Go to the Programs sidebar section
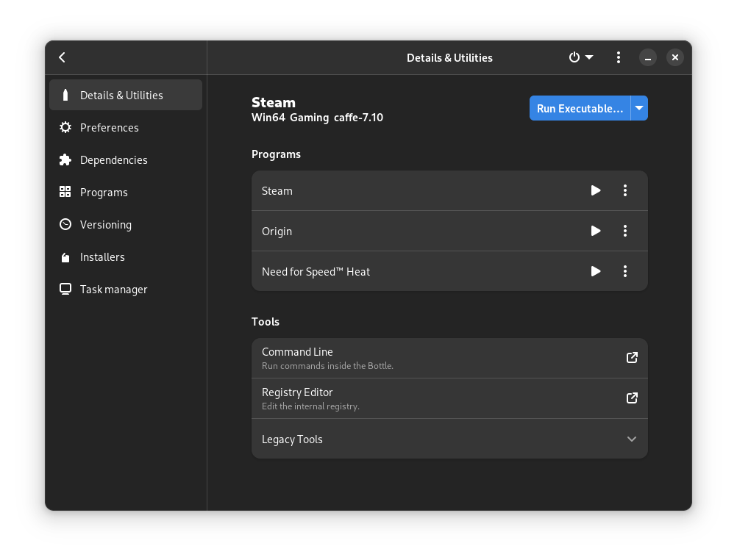The width and height of the screenshot is (737, 560). click(104, 193)
